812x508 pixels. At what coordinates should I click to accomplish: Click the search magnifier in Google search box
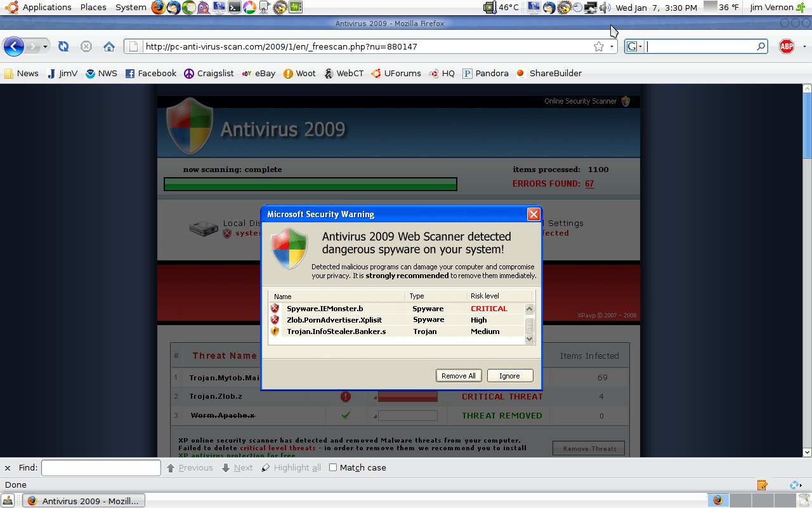point(761,46)
